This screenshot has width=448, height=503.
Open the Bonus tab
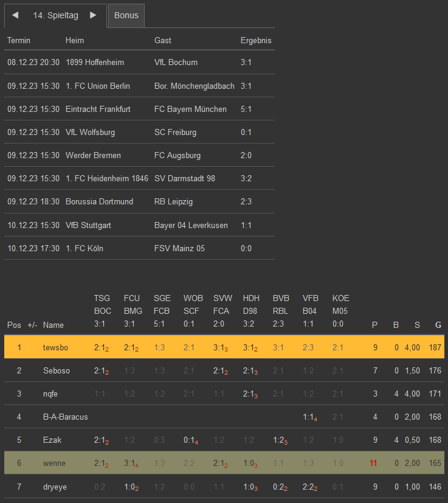[x=126, y=15]
